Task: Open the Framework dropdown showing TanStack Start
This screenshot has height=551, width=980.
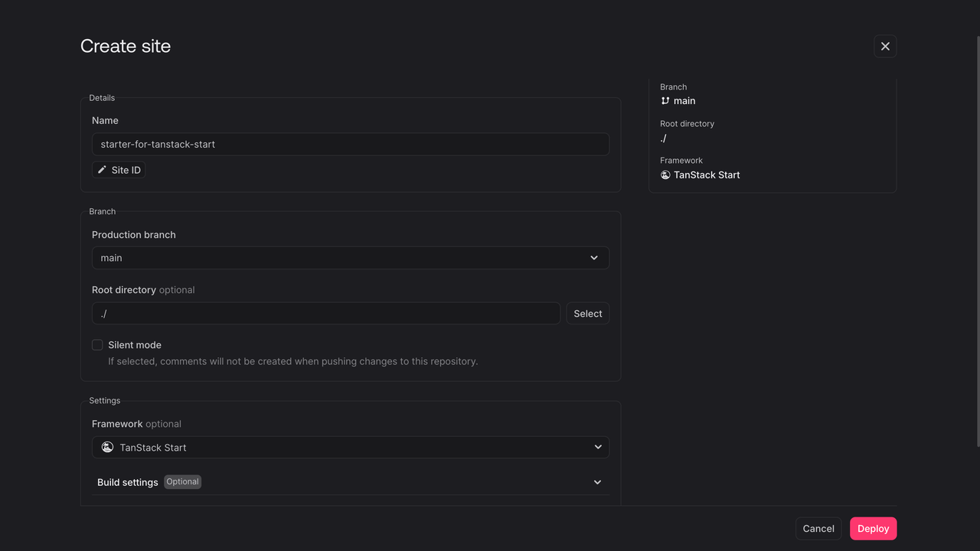Action: pos(350,447)
